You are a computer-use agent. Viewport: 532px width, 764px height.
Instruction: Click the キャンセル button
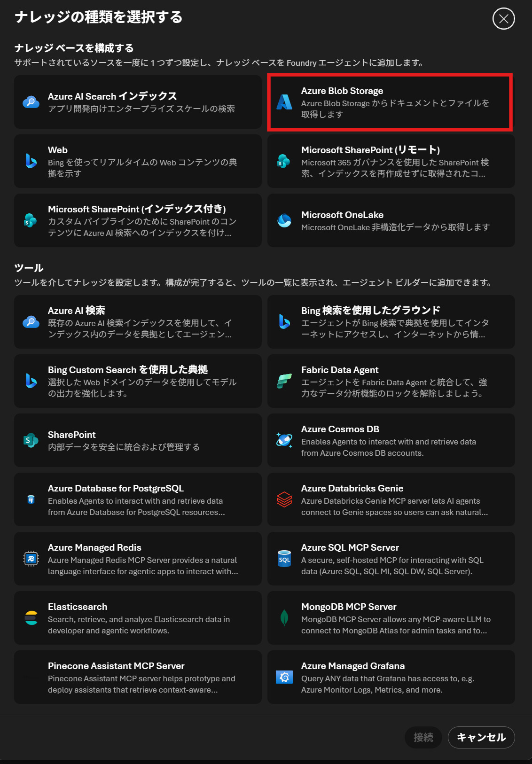[481, 737]
